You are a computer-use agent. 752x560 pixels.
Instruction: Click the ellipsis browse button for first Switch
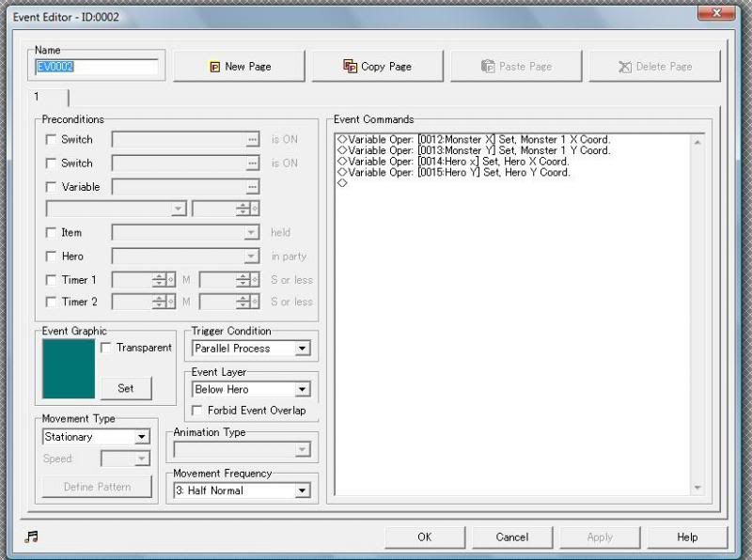[252, 139]
